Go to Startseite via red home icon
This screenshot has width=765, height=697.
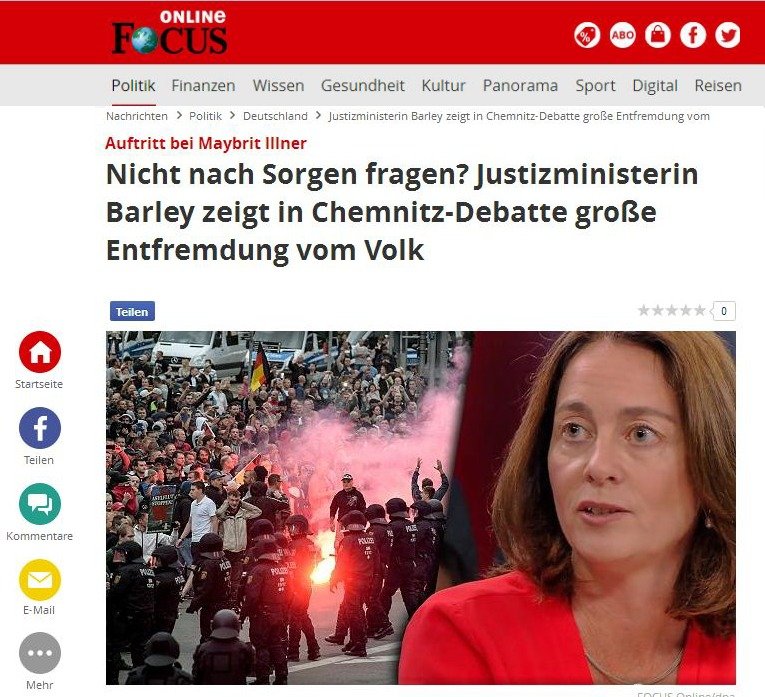click(40, 352)
